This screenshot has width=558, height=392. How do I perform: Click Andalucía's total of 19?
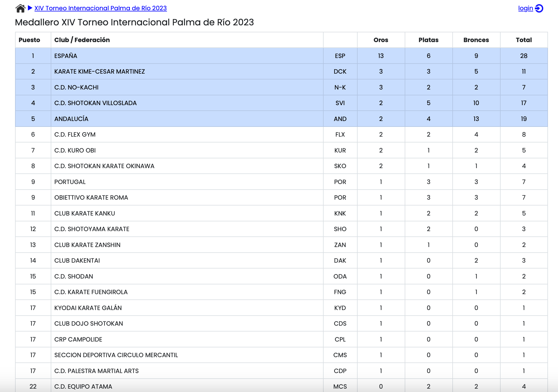pos(524,119)
